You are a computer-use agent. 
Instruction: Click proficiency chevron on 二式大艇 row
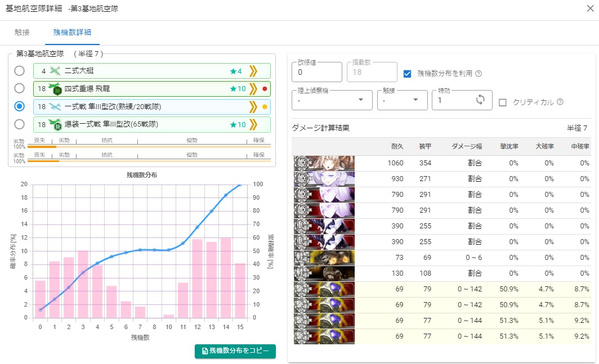coord(253,71)
